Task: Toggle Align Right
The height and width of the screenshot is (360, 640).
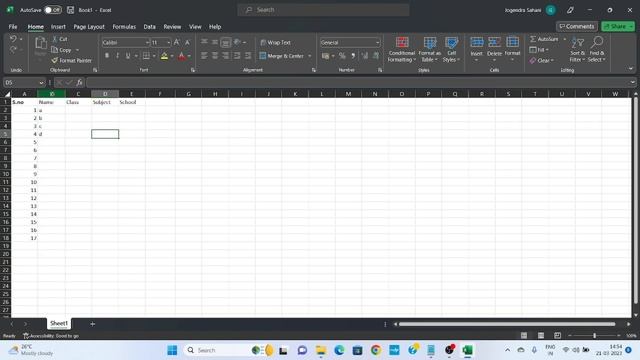Action: (225, 56)
